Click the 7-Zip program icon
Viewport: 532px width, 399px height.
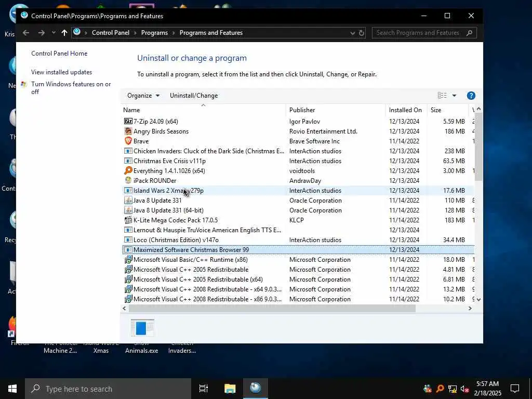(128, 121)
